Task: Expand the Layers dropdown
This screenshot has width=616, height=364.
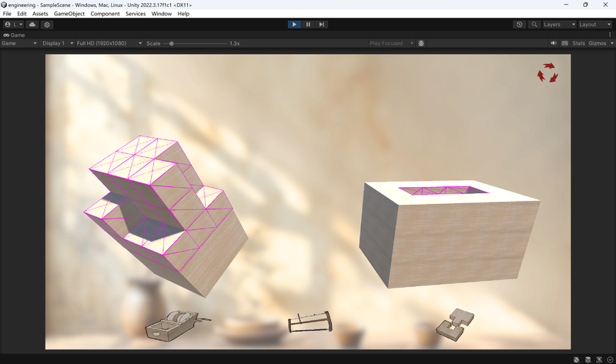Action: pyautogui.click(x=559, y=25)
